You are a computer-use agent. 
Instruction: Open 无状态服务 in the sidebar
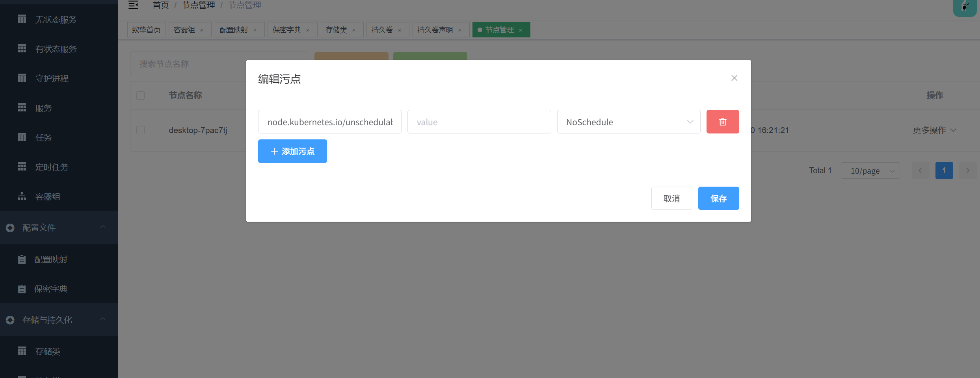pyautogui.click(x=56, y=19)
